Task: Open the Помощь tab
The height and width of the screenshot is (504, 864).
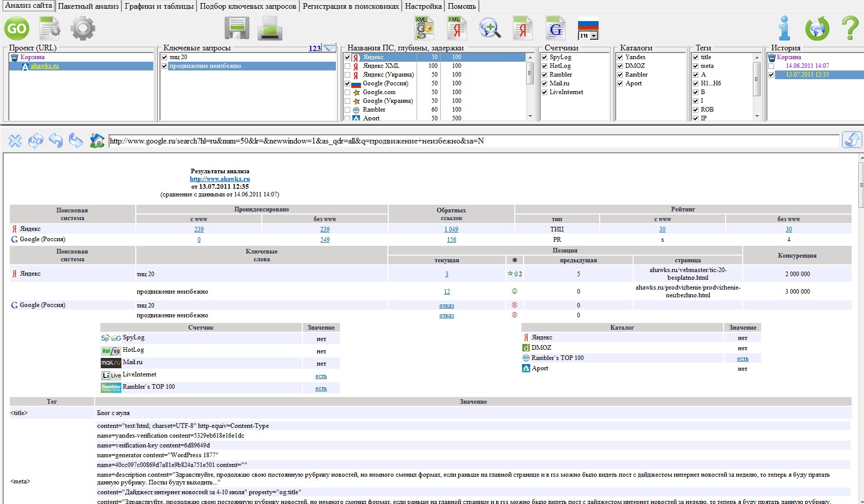Action: (x=462, y=6)
